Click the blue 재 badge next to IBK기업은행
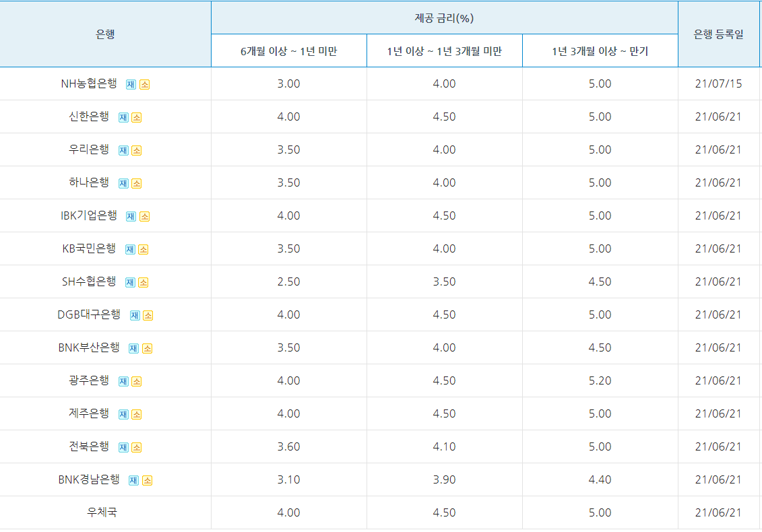Viewport: 762px width, 532px height. click(x=131, y=217)
